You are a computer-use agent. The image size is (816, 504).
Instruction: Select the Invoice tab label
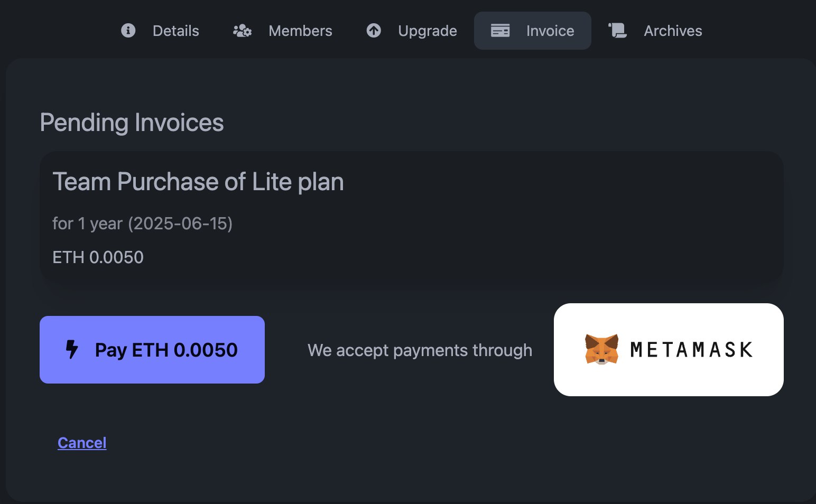pos(550,31)
